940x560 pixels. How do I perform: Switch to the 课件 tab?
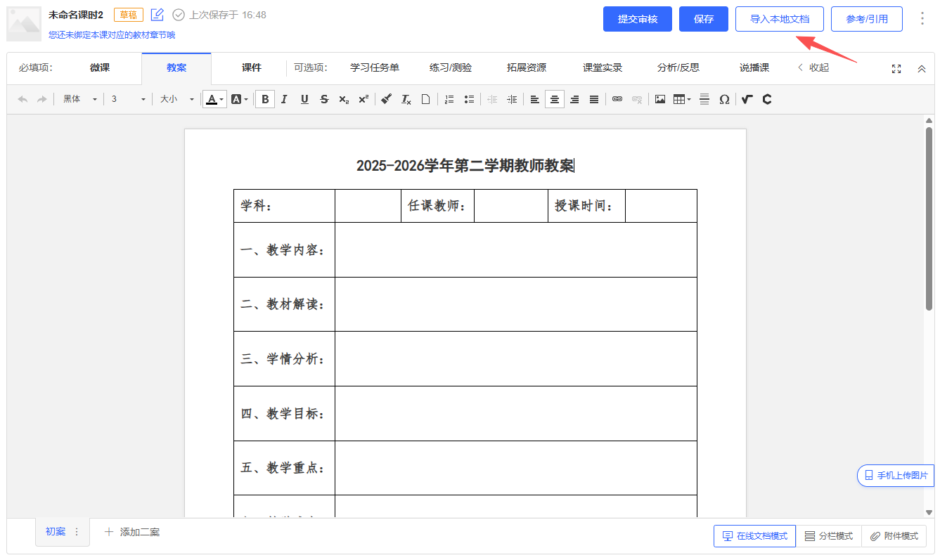tap(252, 68)
